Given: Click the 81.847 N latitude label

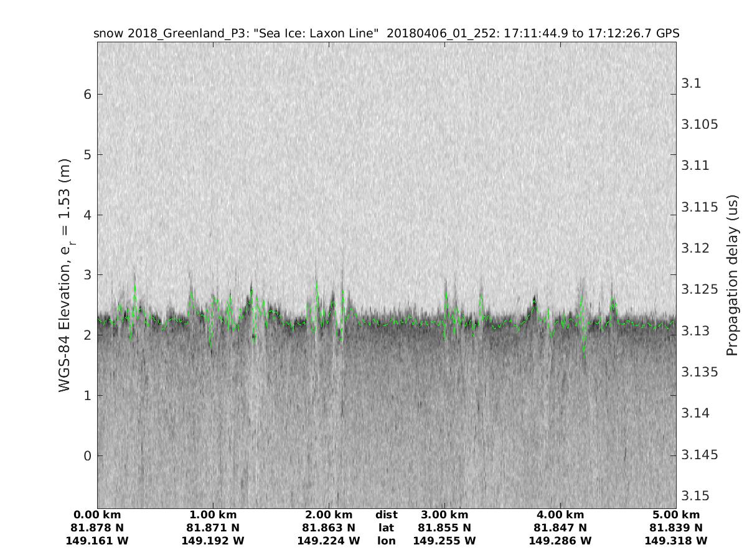Looking at the screenshot, I should 560,528.
